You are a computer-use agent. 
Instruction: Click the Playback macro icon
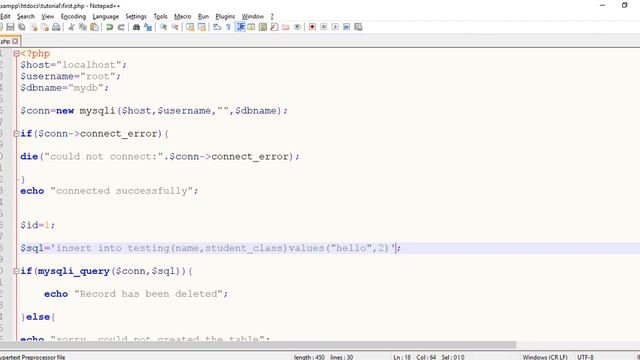[335, 27]
